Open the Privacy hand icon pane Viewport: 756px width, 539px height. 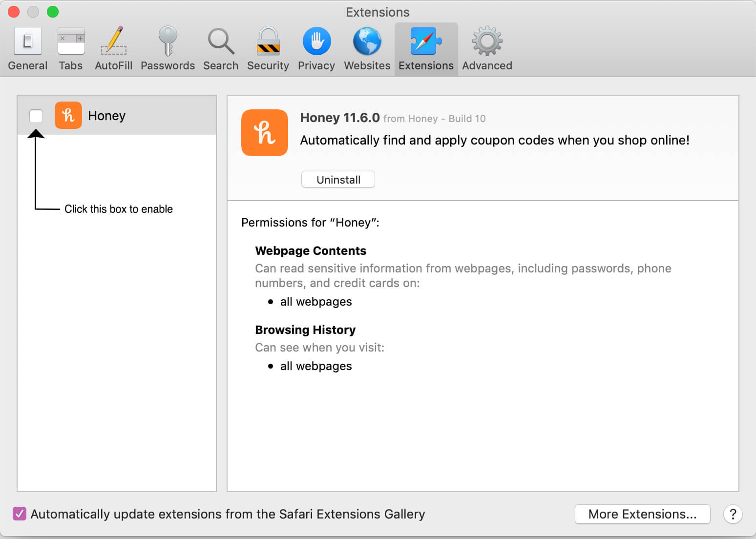click(316, 49)
